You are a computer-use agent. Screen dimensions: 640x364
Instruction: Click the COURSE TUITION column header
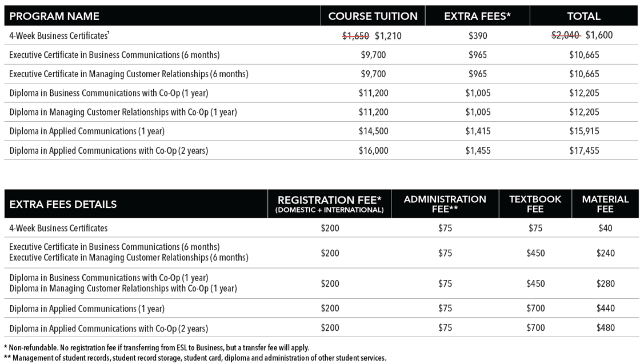coord(373,17)
